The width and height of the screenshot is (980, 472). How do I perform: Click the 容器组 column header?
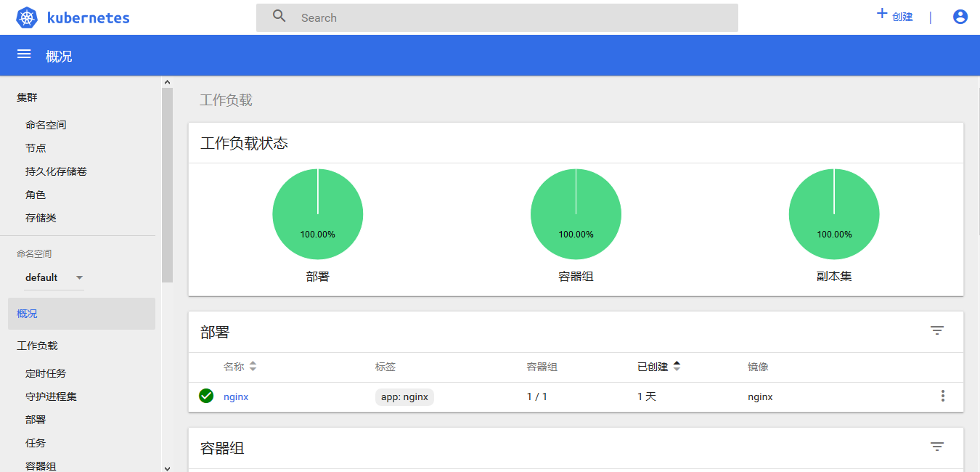(x=542, y=367)
